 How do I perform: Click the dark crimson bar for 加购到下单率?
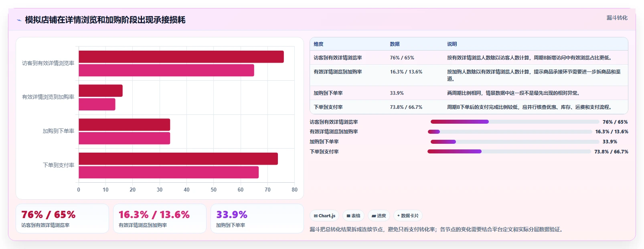click(124, 124)
